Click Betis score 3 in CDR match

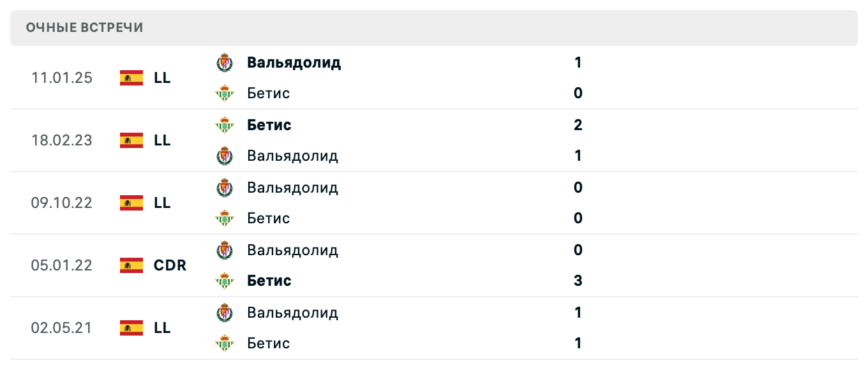point(578,281)
